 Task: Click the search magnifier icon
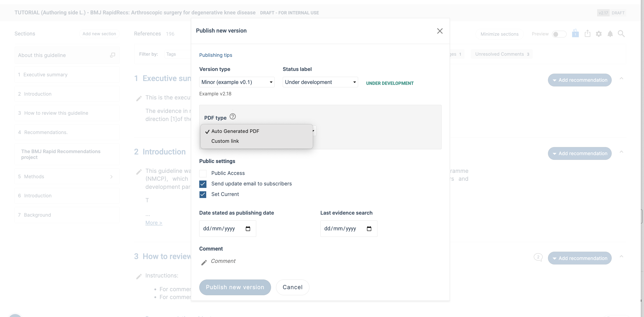(x=621, y=34)
